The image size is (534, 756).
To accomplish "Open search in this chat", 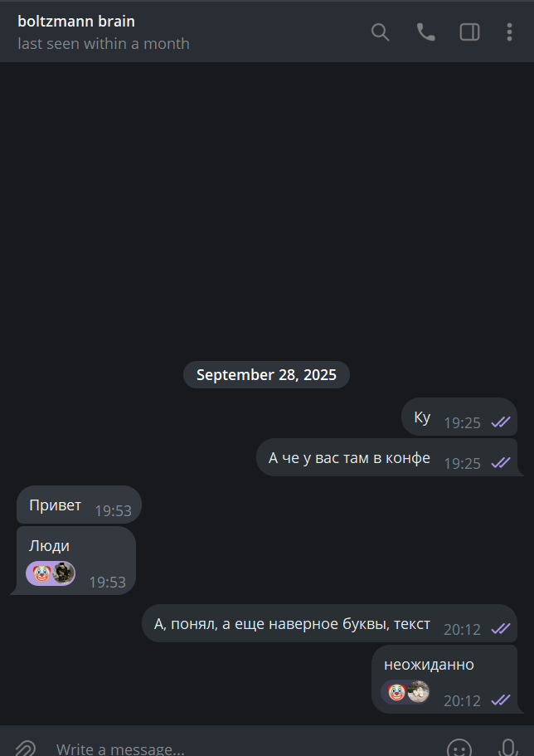I will pyautogui.click(x=380, y=32).
